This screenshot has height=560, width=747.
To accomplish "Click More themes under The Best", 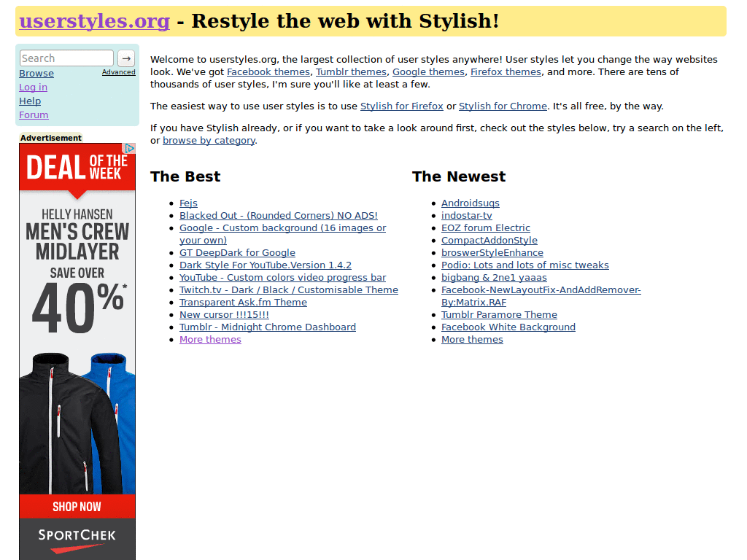I will pos(210,340).
